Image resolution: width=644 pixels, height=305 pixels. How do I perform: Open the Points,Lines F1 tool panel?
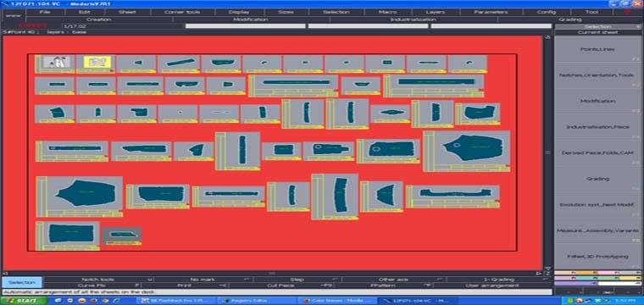click(x=597, y=49)
